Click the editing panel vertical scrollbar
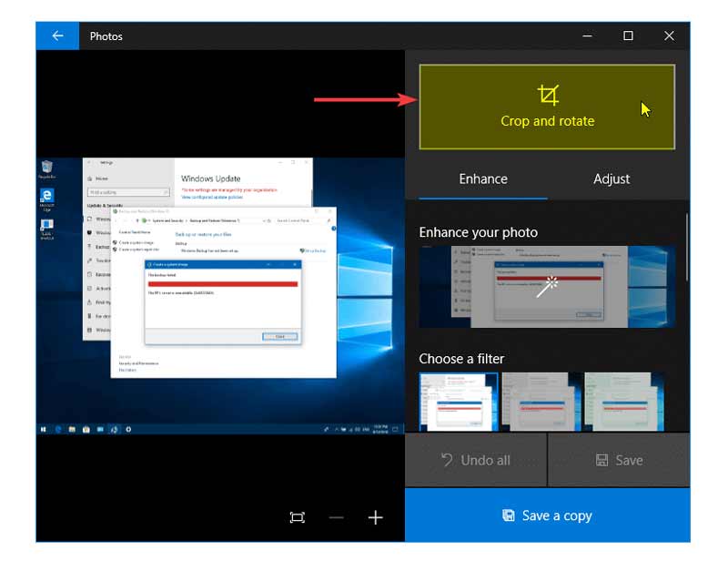 click(x=687, y=248)
